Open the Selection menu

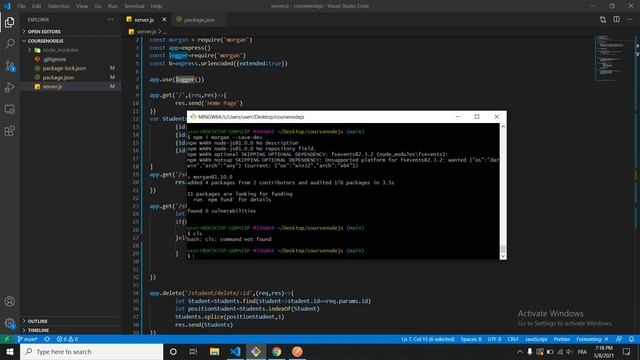(59, 6)
